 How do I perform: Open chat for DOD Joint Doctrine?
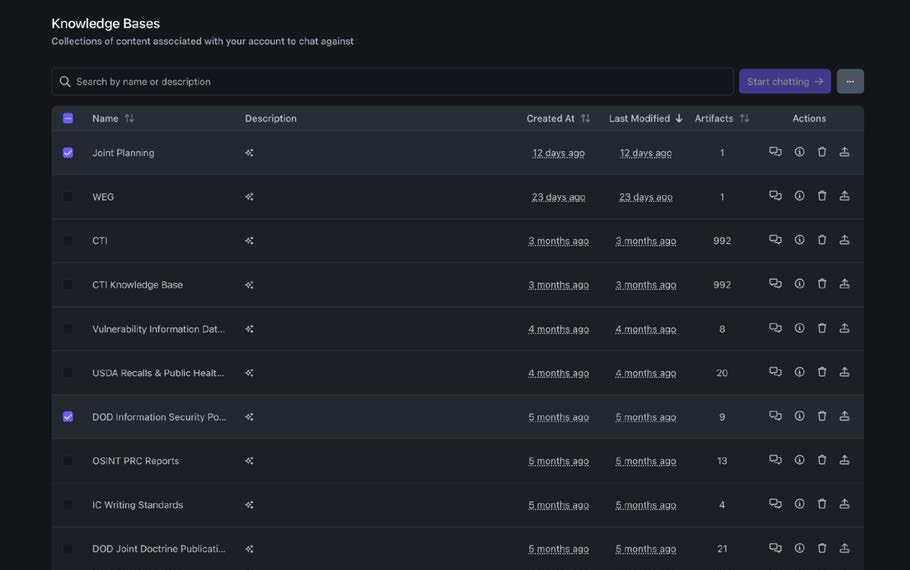point(775,548)
